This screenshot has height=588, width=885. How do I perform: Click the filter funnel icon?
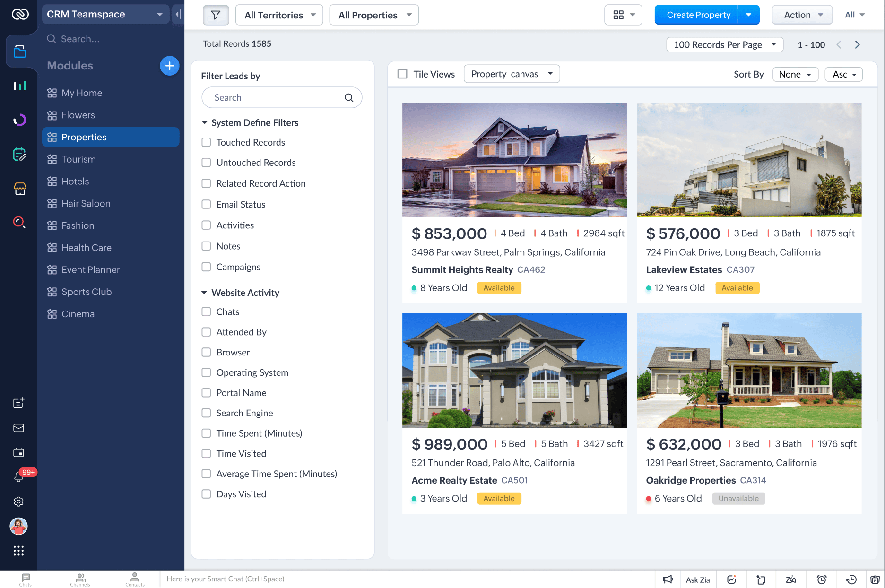click(x=216, y=15)
